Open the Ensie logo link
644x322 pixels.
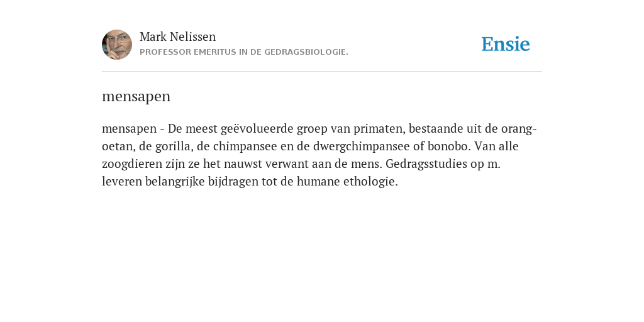pos(506,44)
